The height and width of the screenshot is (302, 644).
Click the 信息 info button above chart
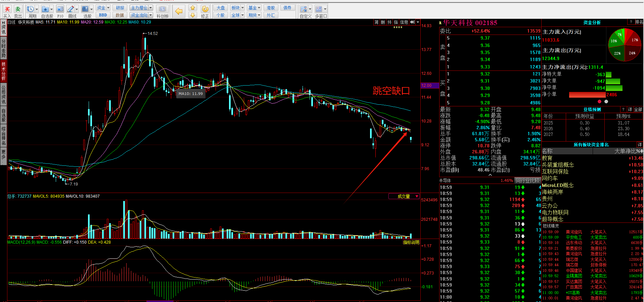point(404,22)
